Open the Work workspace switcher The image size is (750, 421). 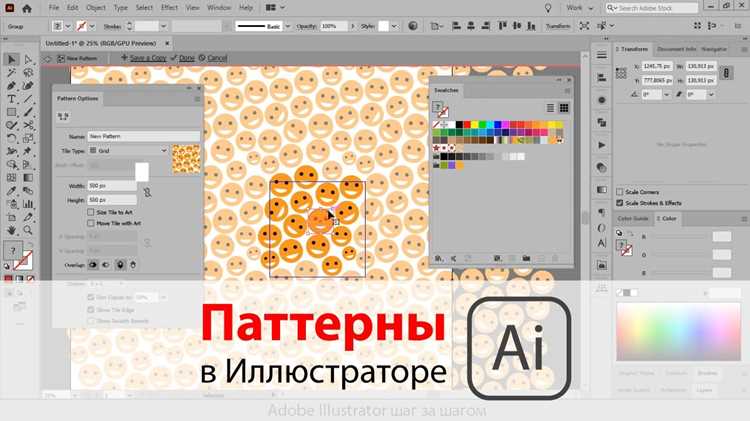(x=579, y=8)
